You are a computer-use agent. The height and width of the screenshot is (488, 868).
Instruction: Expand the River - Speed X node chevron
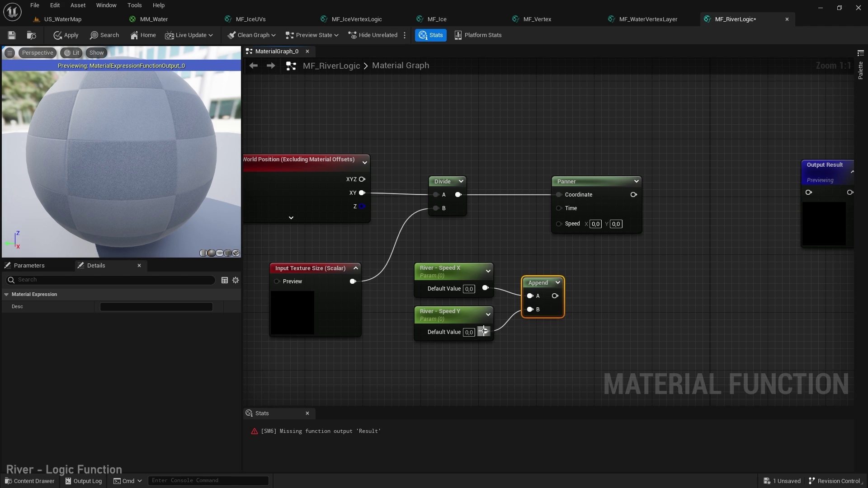(x=488, y=272)
